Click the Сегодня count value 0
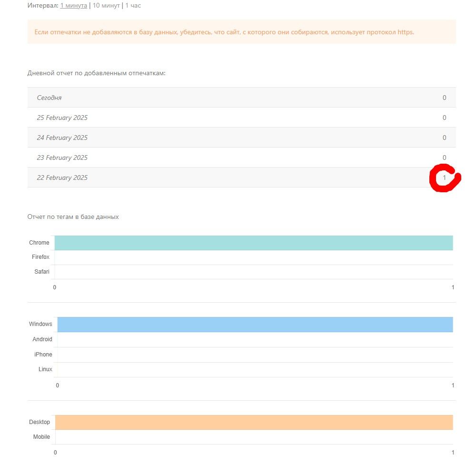 445,98
